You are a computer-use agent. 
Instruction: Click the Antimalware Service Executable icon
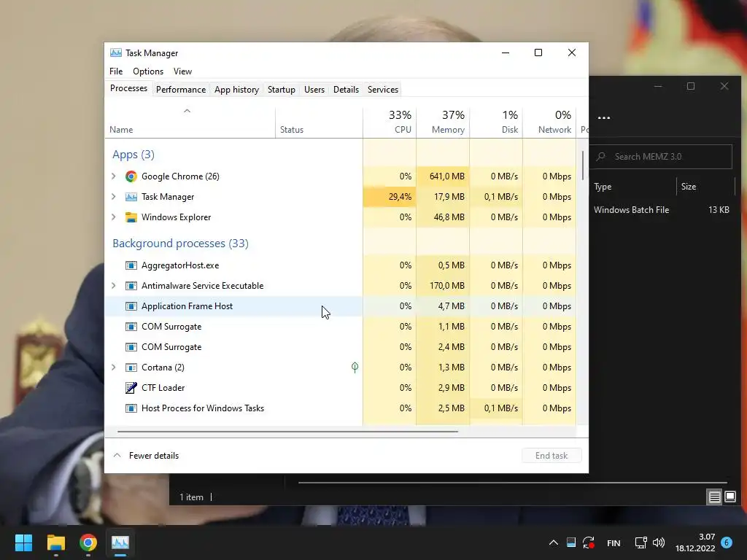click(131, 286)
